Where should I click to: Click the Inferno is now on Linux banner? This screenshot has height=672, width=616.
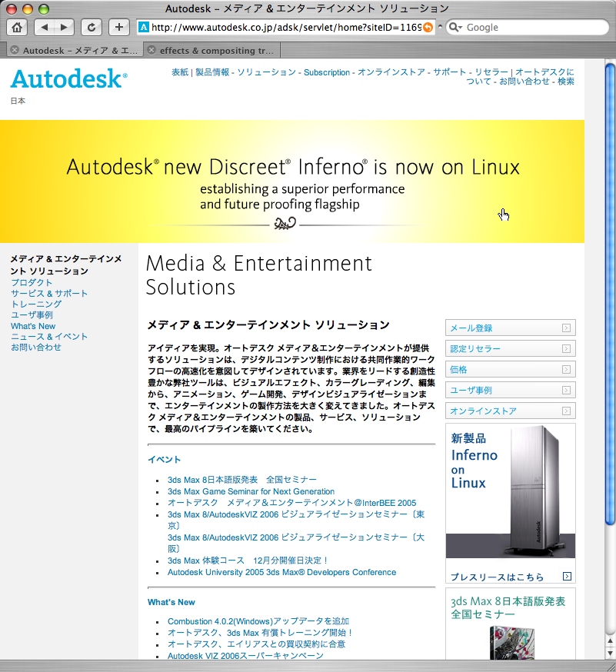tap(292, 181)
